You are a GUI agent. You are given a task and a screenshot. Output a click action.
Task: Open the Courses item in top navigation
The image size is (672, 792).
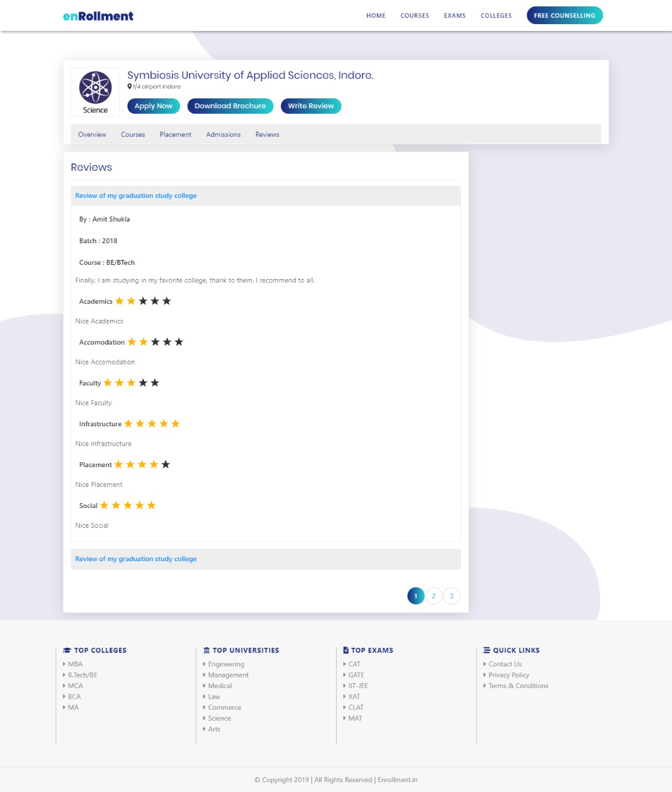tap(415, 16)
